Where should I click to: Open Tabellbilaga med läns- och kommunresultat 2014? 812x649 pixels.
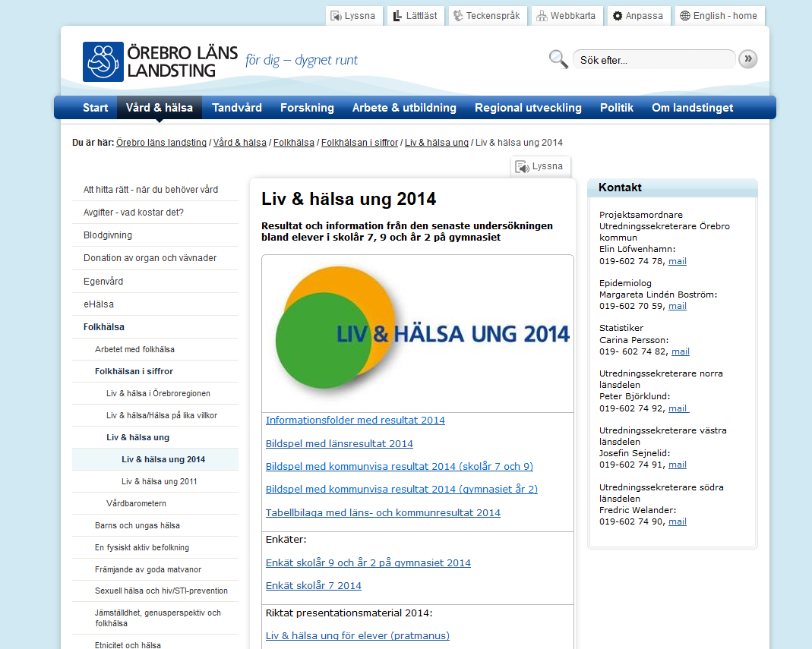click(383, 513)
